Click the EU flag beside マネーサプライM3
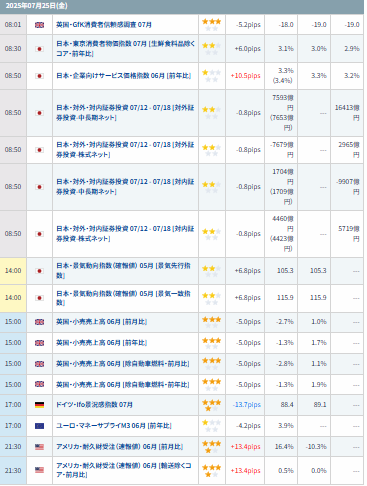This screenshot has height=486, width=367. (39, 426)
